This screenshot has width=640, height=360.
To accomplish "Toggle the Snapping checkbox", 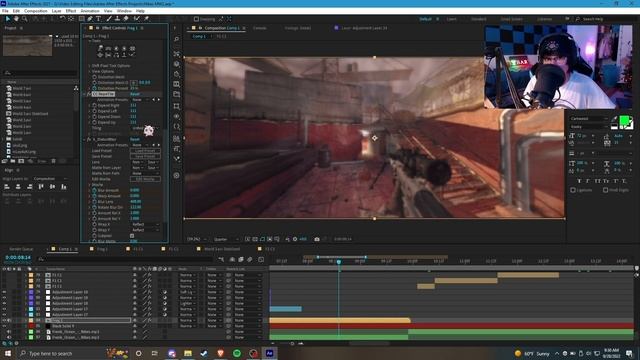I will pyautogui.click(x=196, y=19).
